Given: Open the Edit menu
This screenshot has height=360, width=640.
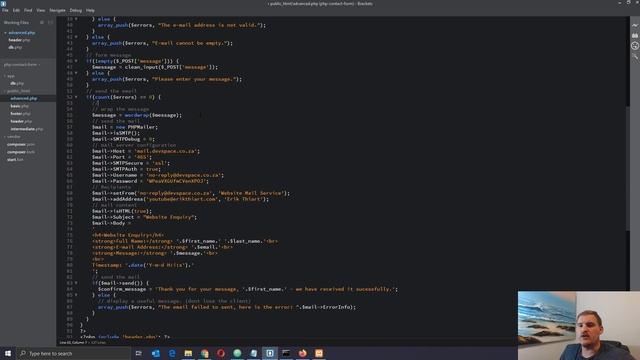Looking at the screenshot, I should point(16,10).
